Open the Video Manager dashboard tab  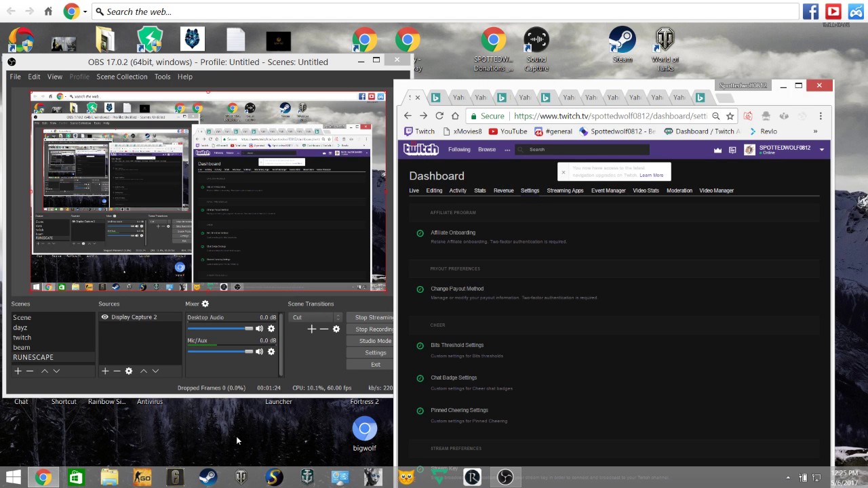pyautogui.click(x=716, y=190)
